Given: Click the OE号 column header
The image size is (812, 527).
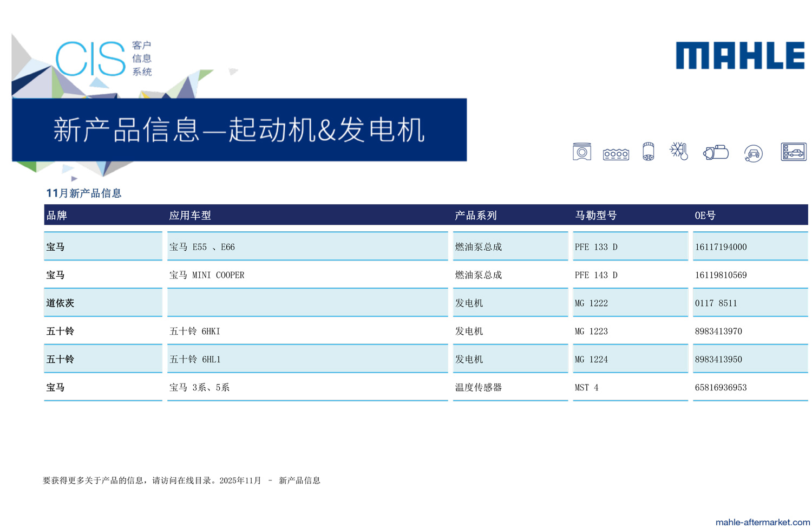Looking at the screenshot, I should (x=705, y=216).
